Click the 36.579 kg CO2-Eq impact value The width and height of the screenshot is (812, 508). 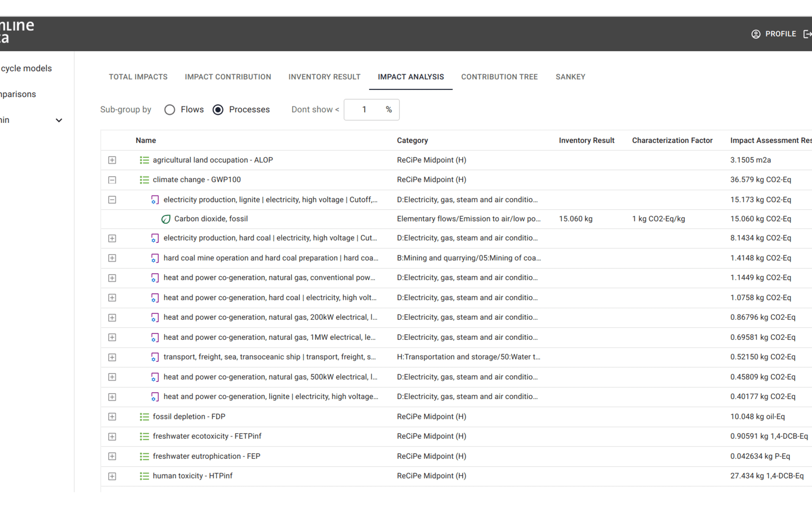pyautogui.click(x=761, y=180)
